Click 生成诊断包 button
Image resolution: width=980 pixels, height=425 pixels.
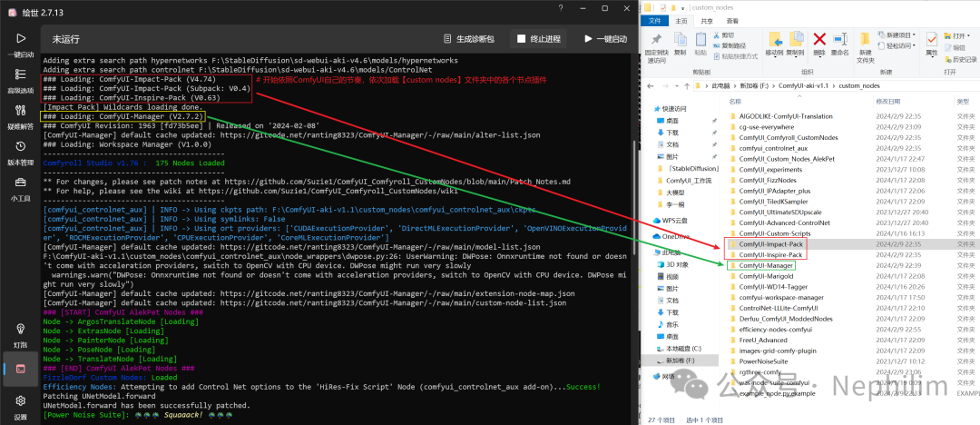[469, 39]
